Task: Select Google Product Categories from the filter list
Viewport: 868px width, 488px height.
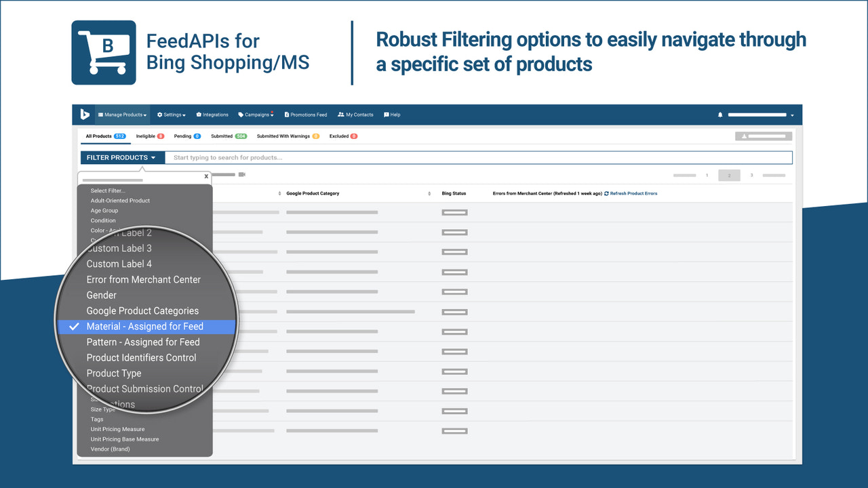Action: [142, 310]
